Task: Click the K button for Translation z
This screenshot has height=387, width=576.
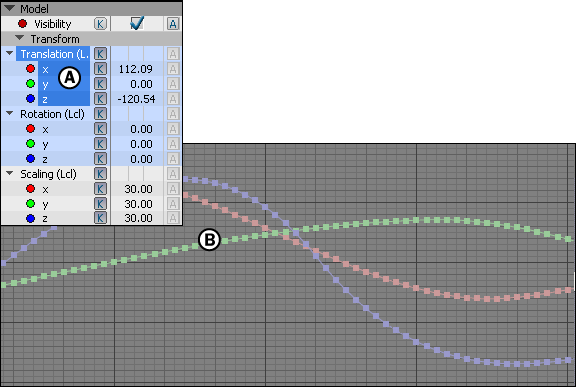Action: 100,99
